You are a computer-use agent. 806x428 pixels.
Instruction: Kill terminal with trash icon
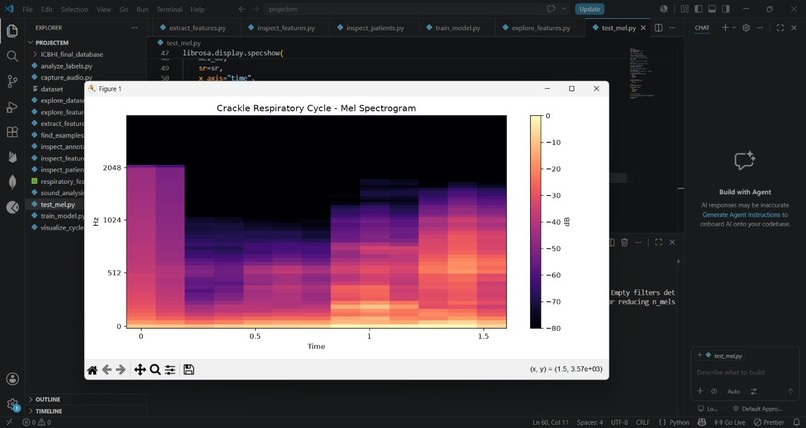[625, 243]
